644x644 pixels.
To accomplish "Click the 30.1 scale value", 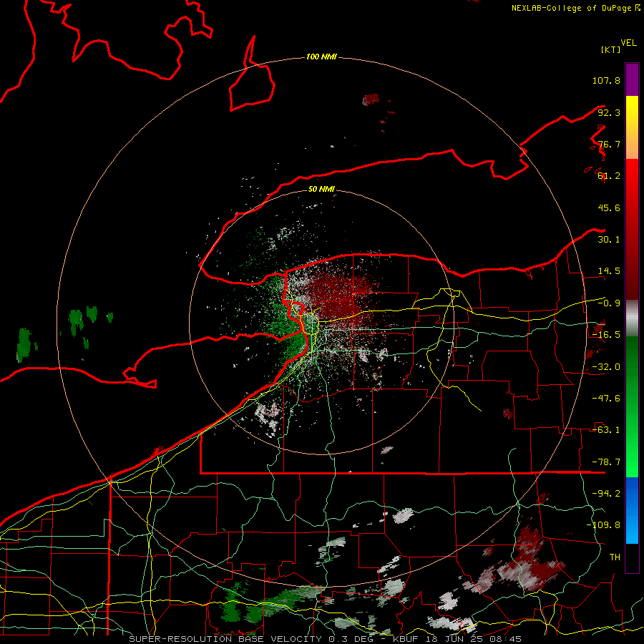I will pyautogui.click(x=609, y=240).
